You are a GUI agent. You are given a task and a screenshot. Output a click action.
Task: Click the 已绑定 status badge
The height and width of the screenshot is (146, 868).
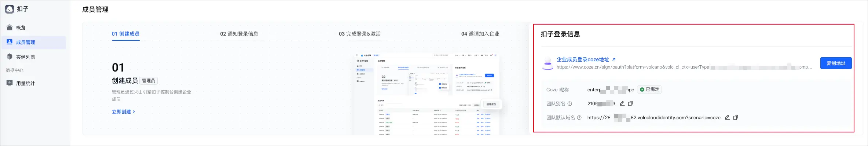(x=649, y=90)
